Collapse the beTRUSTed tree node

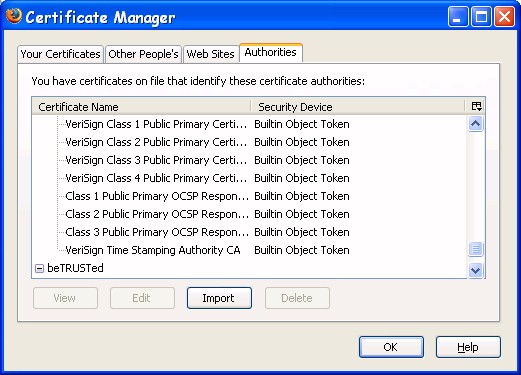point(39,268)
